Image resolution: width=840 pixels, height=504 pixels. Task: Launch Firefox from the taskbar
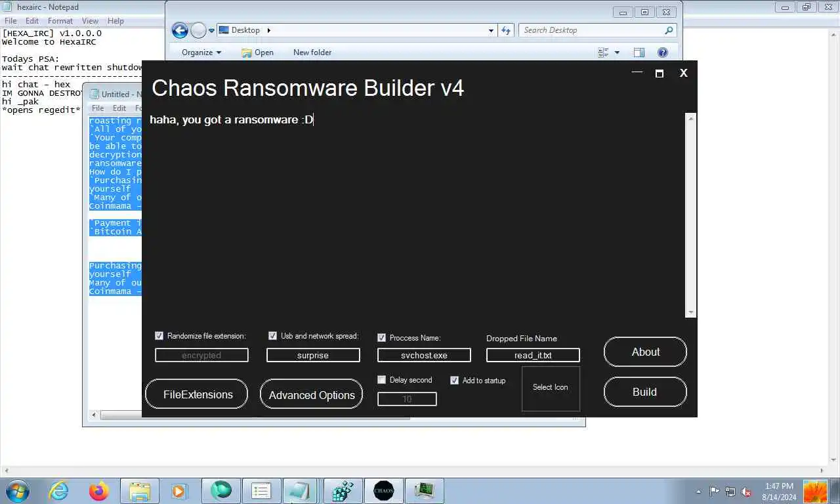coord(99,490)
